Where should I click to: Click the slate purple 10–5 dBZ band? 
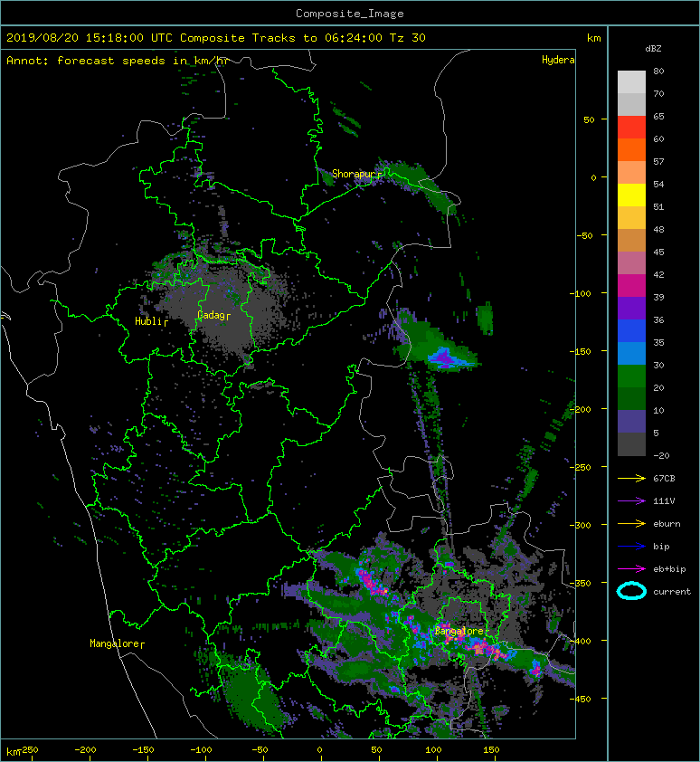point(631,421)
